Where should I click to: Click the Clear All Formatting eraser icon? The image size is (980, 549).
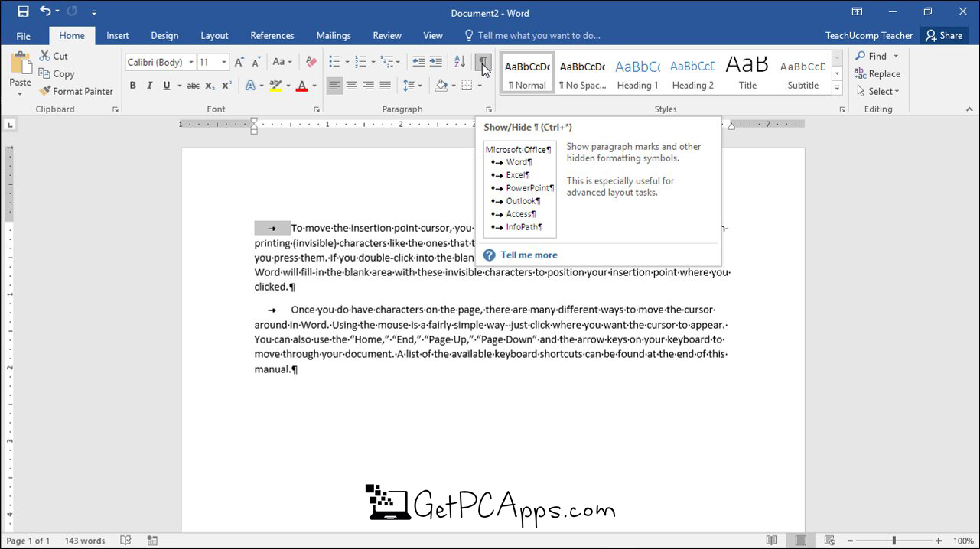(x=311, y=62)
